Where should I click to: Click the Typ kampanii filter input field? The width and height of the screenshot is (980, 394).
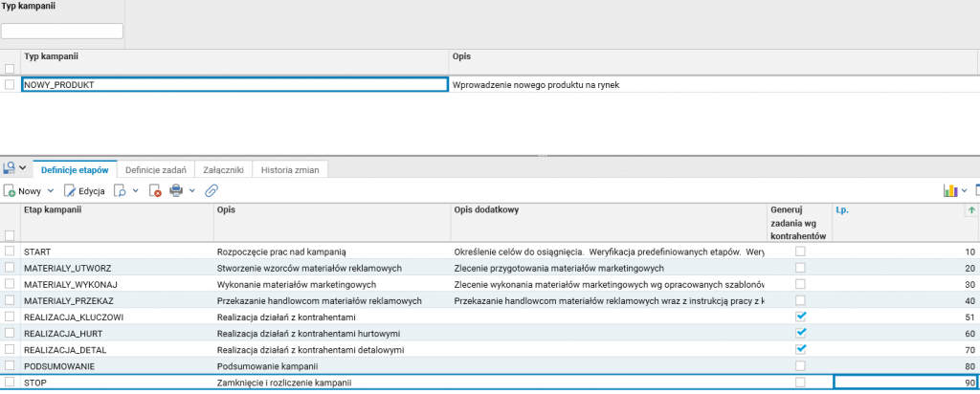click(x=62, y=32)
